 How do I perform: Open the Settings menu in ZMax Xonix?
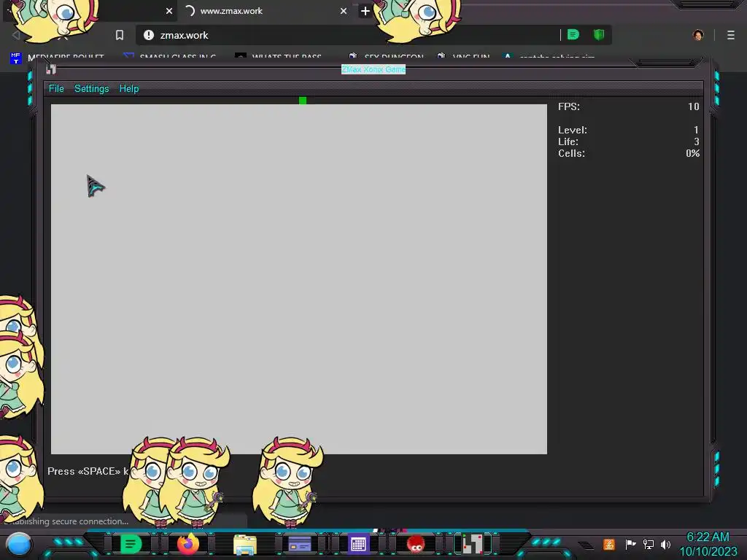[x=91, y=88]
